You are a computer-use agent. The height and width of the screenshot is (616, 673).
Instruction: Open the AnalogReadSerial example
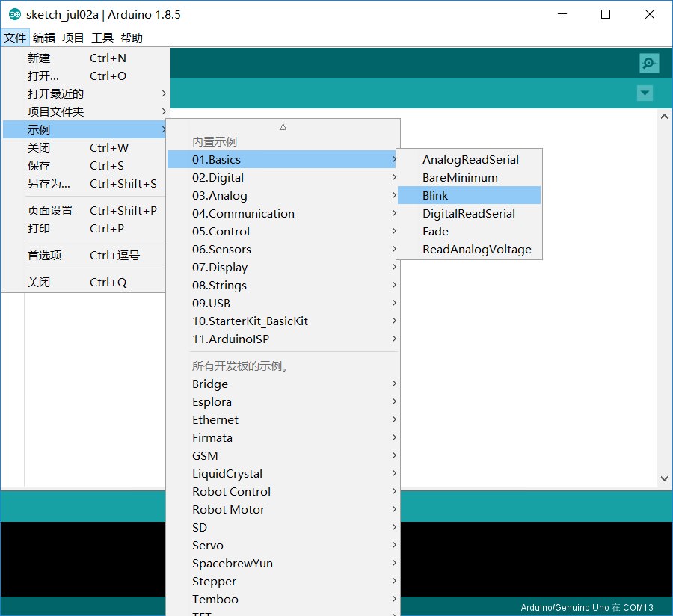469,159
